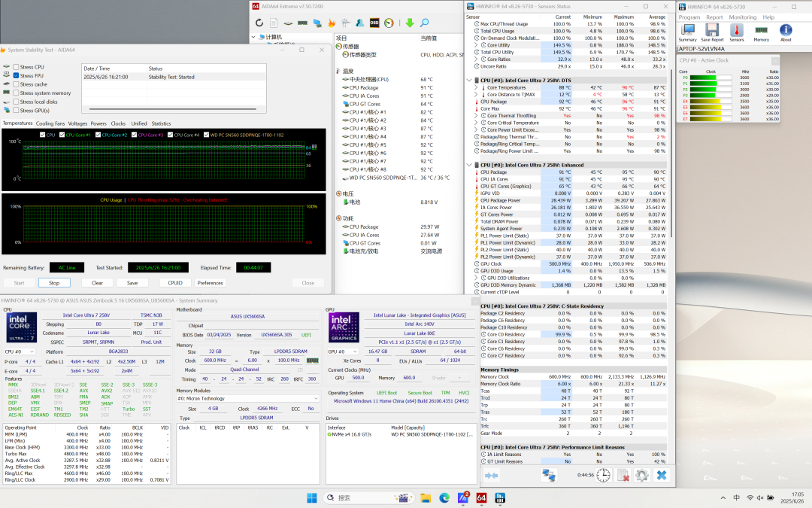Open the HWiNFO About info icon
Screen dimensions: 812x508
[x=786, y=32]
